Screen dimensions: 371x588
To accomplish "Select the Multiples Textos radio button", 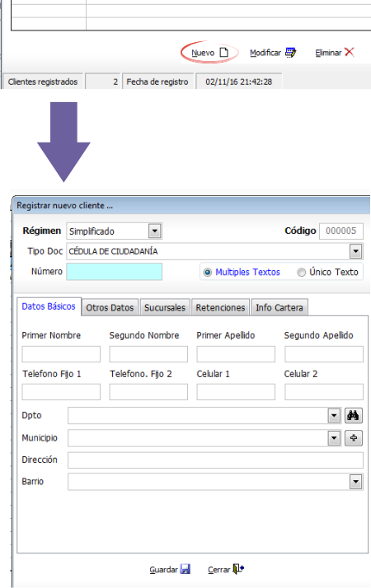I will click(207, 273).
